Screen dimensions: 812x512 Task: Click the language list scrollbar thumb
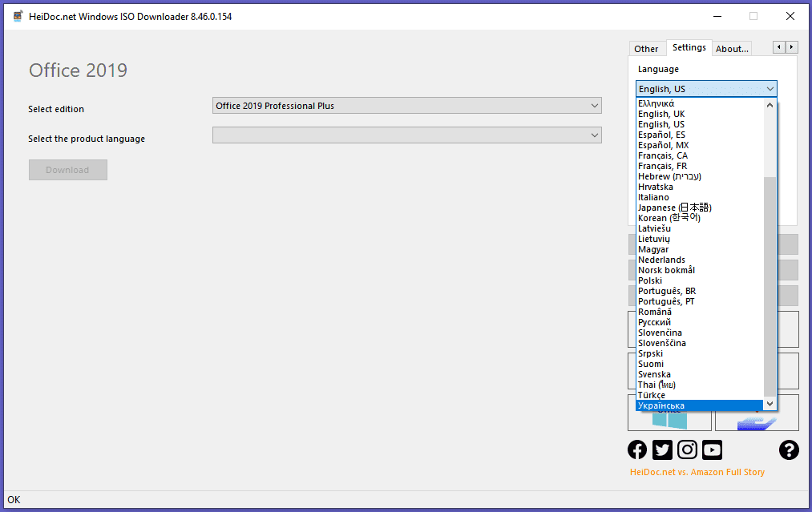click(x=770, y=288)
